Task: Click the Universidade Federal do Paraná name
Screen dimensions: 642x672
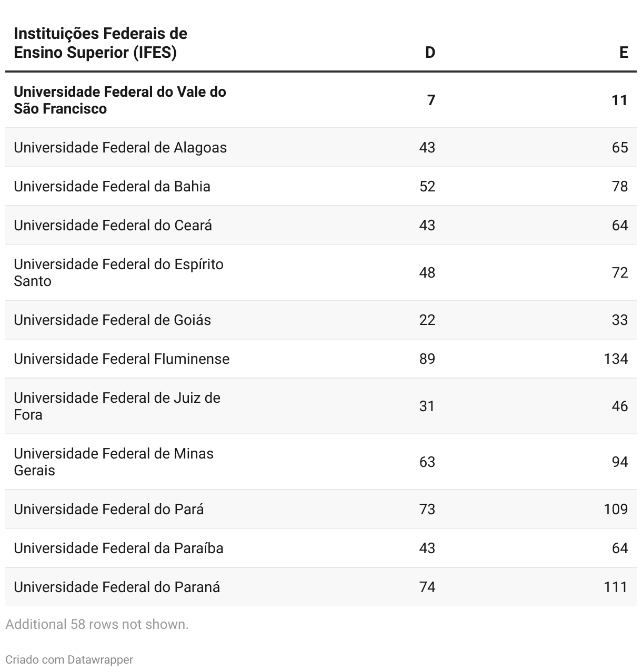Action: click(117, 587)
